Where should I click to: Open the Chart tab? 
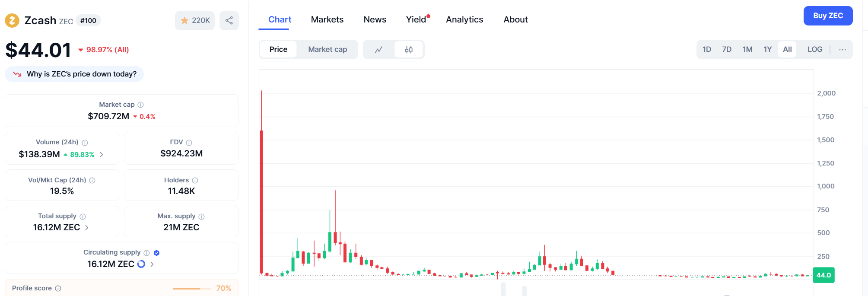tap(280, 19)
